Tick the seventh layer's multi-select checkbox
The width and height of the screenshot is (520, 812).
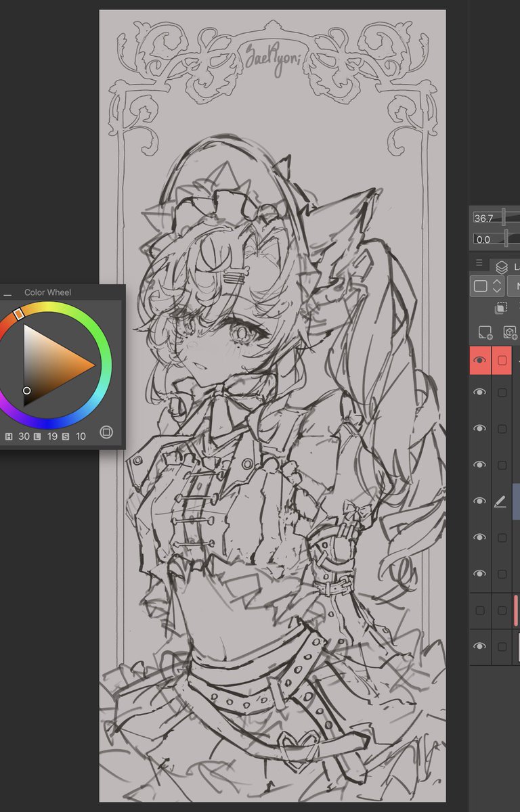502,574
